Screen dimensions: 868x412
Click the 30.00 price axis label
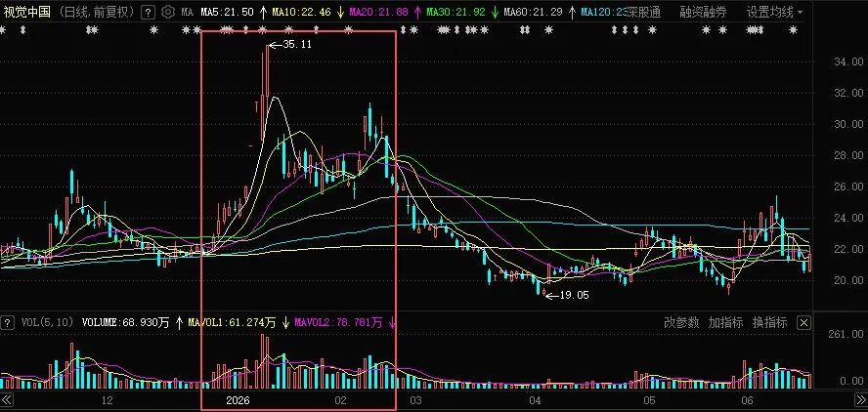click(x=848, y=124)
